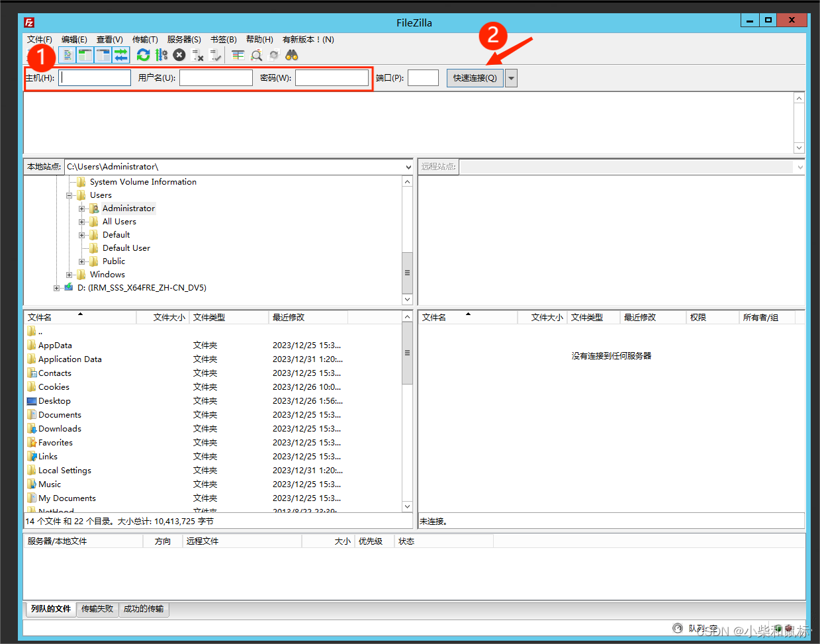Expand the D: drive tree node
820x644 pixels.
[57, 288]
